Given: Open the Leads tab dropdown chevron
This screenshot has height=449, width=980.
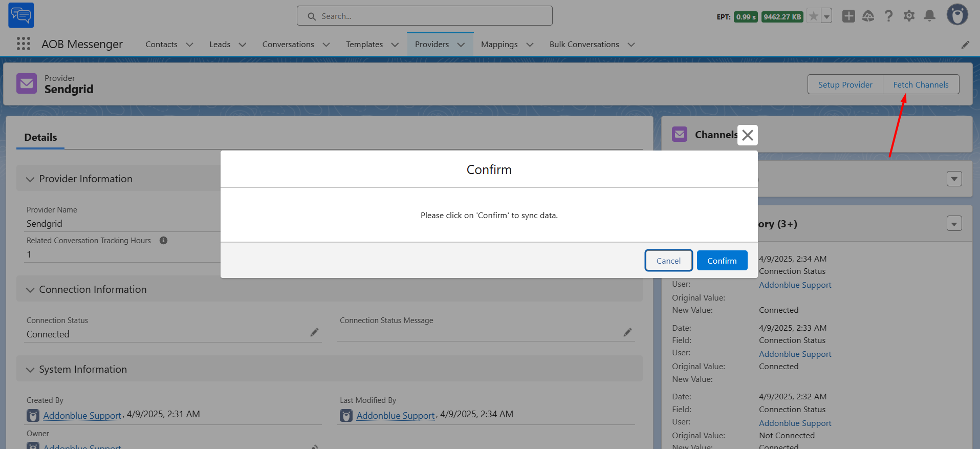Looking at the screenshot, I should (243, 45).
